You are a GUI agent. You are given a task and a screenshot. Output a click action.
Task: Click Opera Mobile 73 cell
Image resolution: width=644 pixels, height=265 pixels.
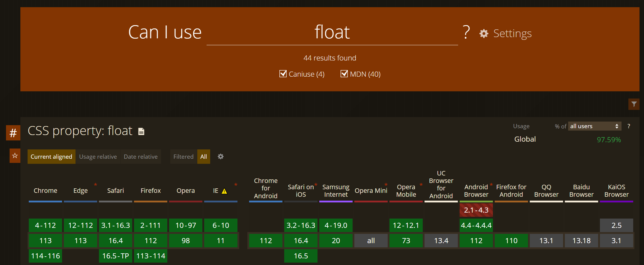406,240
